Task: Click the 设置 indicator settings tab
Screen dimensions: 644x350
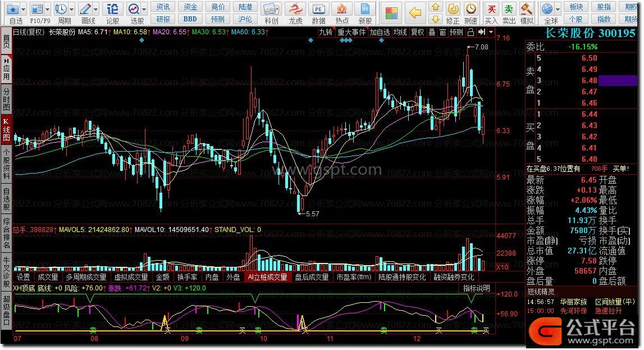Action: click(24, 278)
